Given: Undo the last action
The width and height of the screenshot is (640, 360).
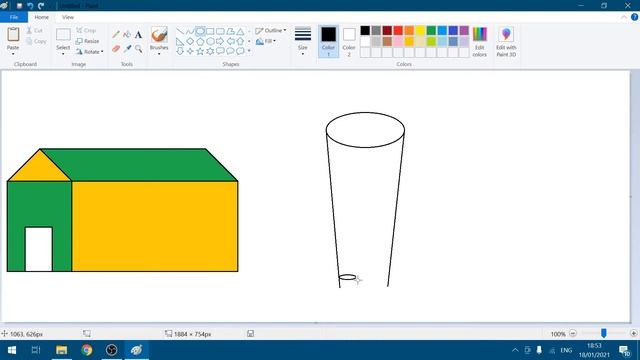Looking at the screenshot, I should [30, 6].
